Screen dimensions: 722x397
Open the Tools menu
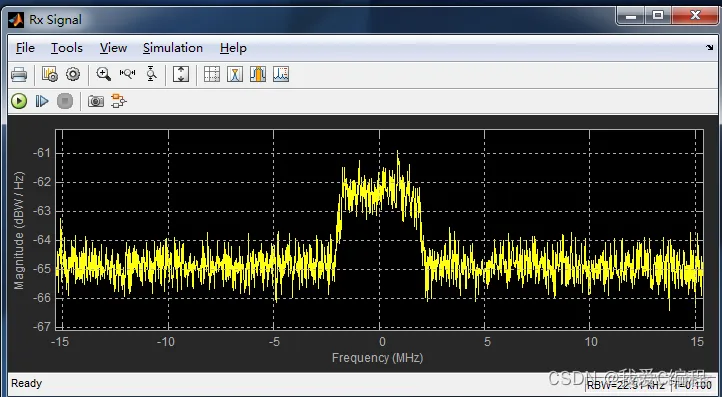tap(67, 48)
